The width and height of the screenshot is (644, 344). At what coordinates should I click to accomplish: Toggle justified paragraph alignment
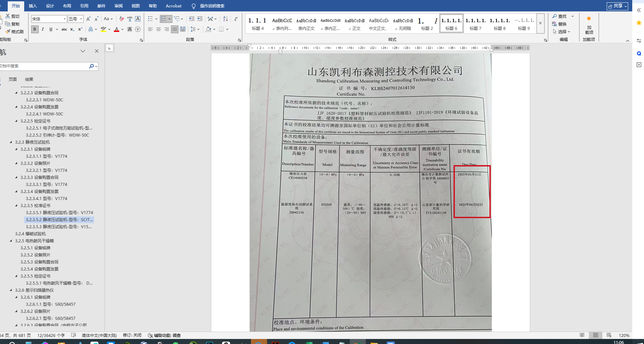(175, 30)
